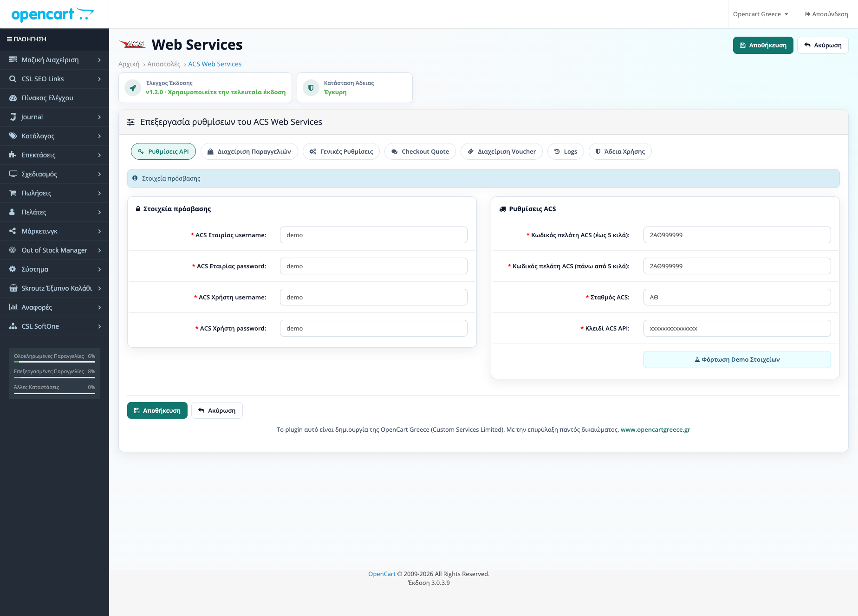Click the truck icon beside Ρυθμίσεις ACS
This screenshot has height=616, width=858.
coord(503,209)
